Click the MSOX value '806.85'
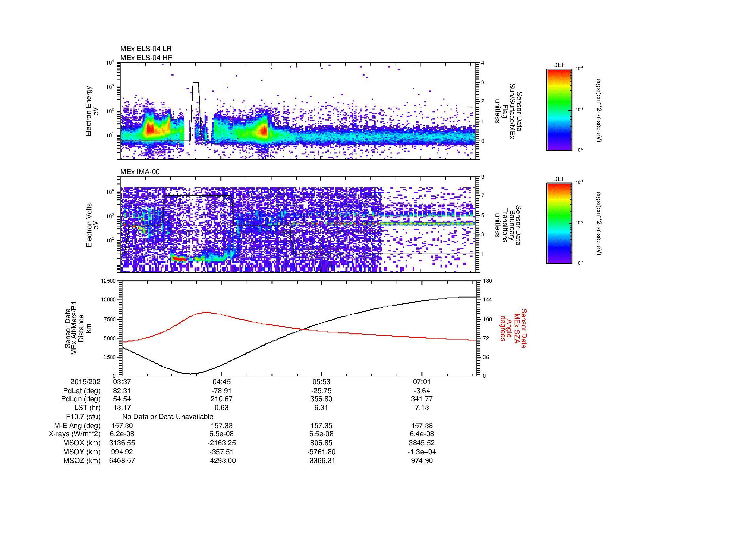Screen dimensions: 756x534 pos(321,443)
